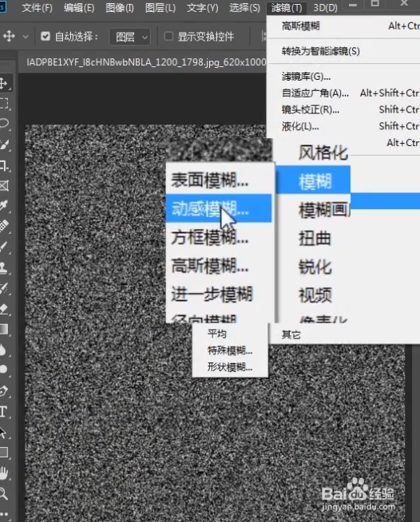Select the Blur tool

[x=3, y=350]
